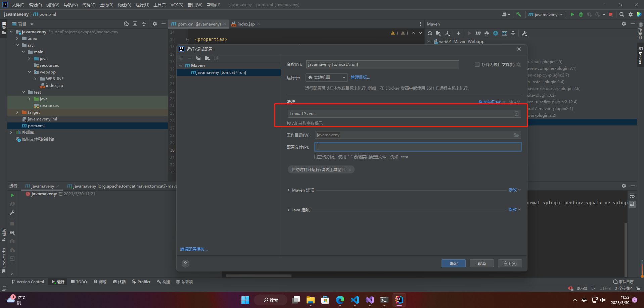The height and width of the screenshot is (308, 644).
Task: Open the eye view options in Run panel
Action: pyautogui.click(x=12, y=233)
